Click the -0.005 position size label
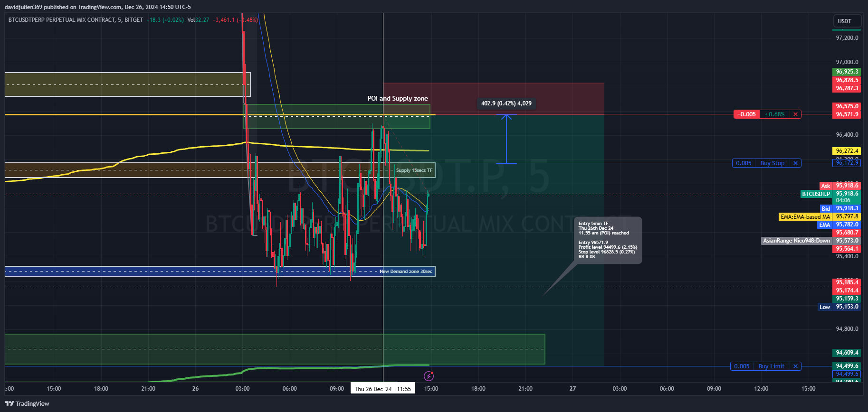 pos(746,114)
